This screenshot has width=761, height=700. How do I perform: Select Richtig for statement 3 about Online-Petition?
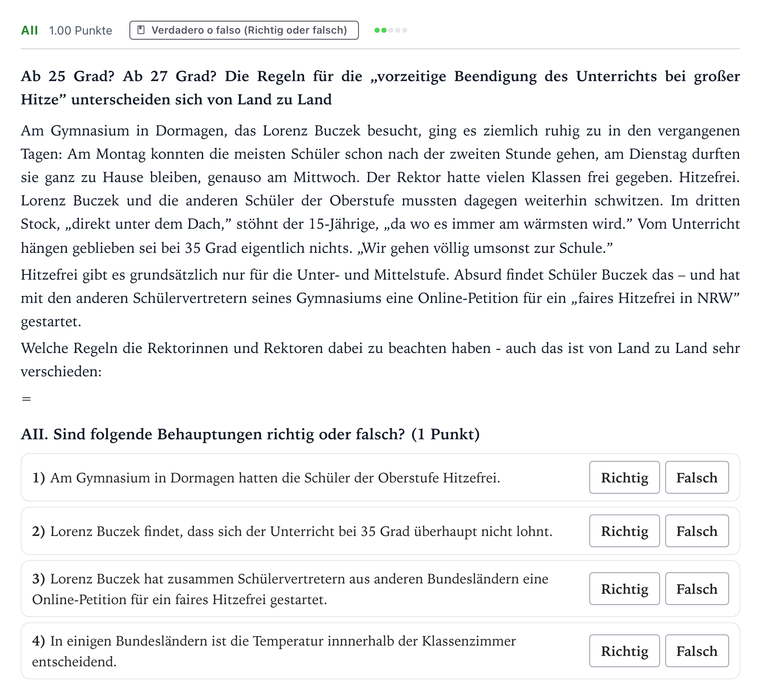(624, 589)
